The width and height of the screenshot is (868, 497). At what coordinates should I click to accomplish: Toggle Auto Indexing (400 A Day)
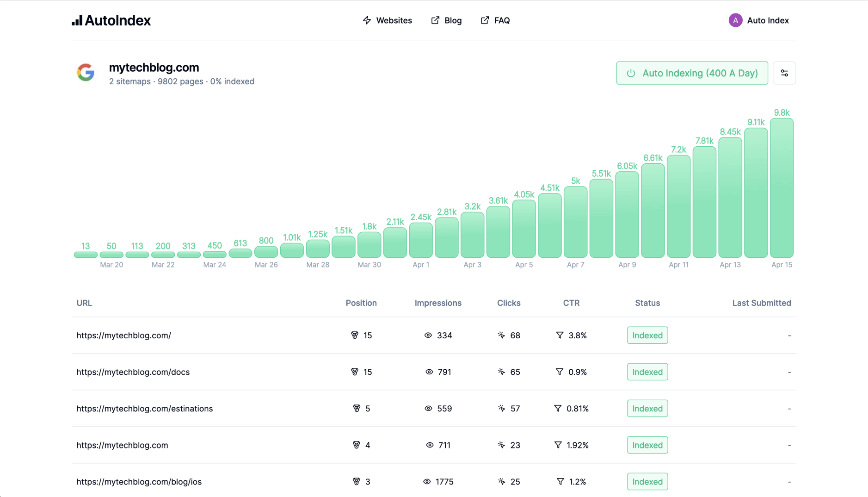click(691, 73)
